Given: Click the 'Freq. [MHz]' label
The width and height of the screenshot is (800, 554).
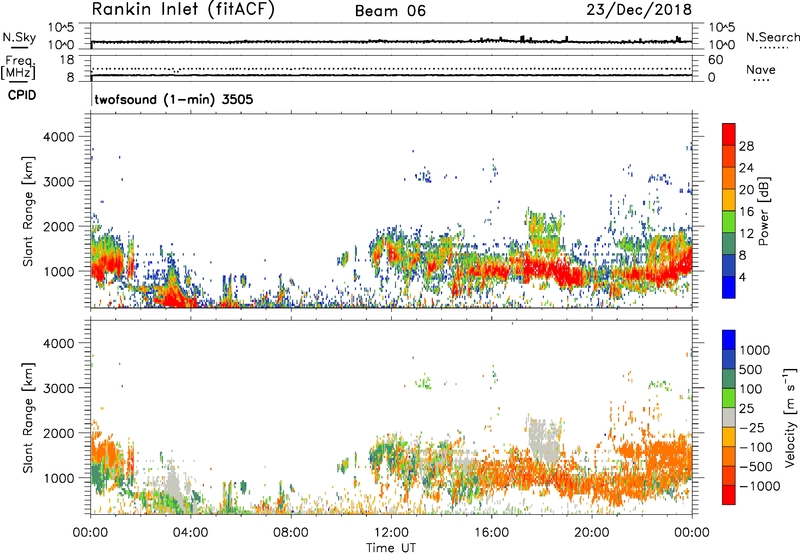Looking at the screenshot, I should [x=18, y=68].
